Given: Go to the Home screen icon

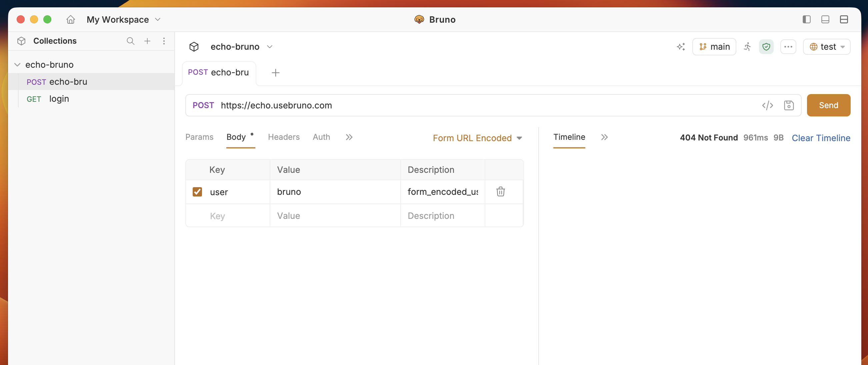Looking at the screenshot, I should (70, 20).
